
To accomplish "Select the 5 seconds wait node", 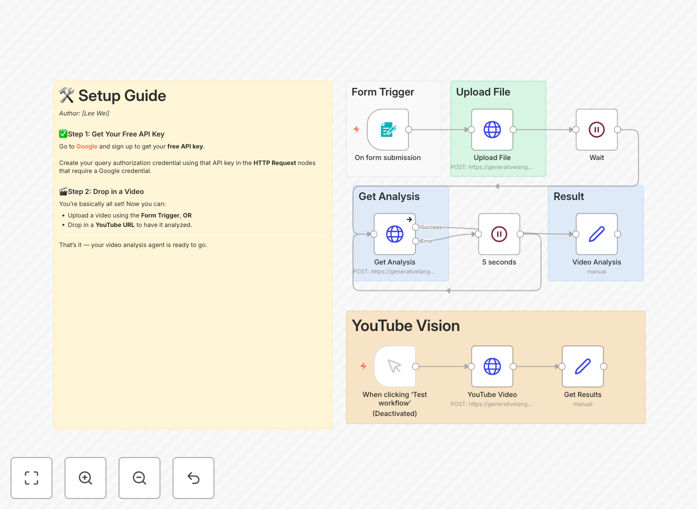I will point(499,234).
